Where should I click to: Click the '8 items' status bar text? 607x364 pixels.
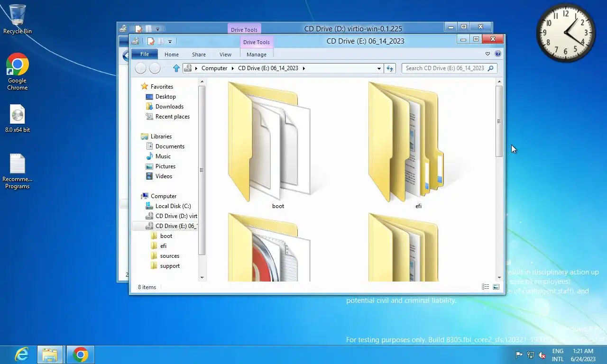pos(147,287)
